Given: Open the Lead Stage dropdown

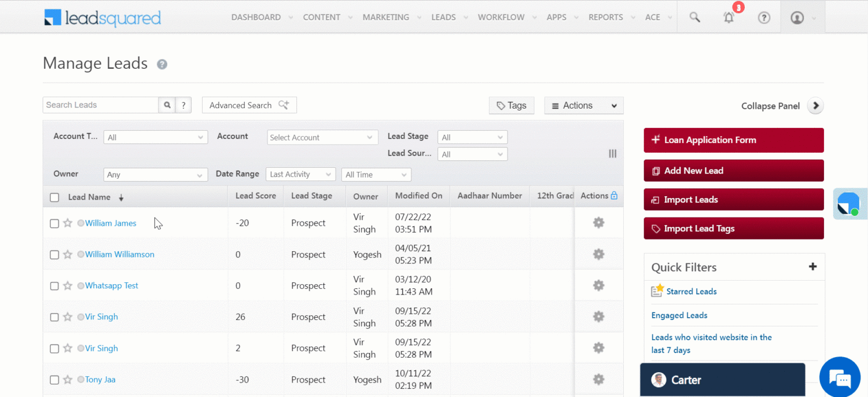Looking at the screenshot, I should pyautogui.click(x=472, y=137).
